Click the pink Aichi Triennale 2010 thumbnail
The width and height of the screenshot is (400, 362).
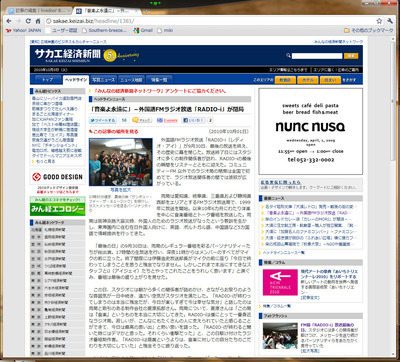pos(280,282)
